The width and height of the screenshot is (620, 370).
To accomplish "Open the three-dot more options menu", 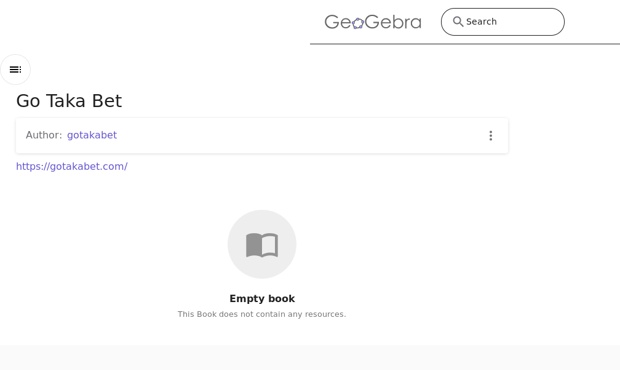I will (491, 136).
